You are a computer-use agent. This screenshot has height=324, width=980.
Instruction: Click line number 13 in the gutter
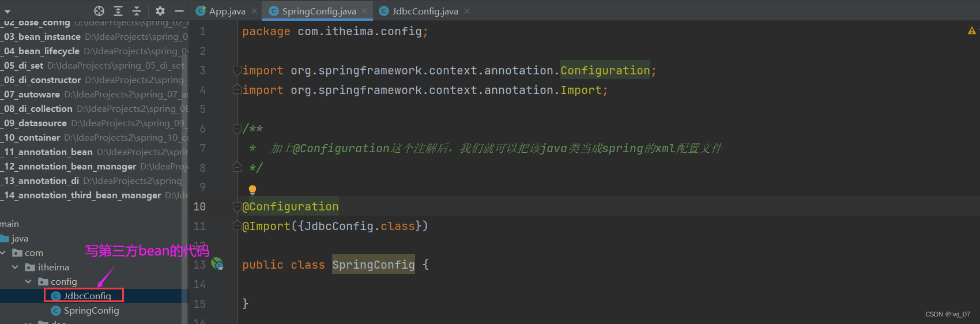199,265
